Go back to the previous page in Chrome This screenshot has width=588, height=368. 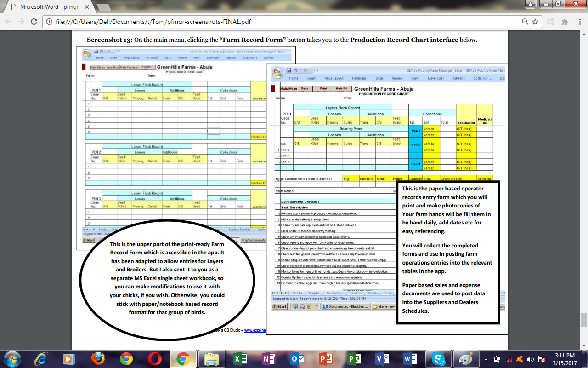click(x=8, y=22)
